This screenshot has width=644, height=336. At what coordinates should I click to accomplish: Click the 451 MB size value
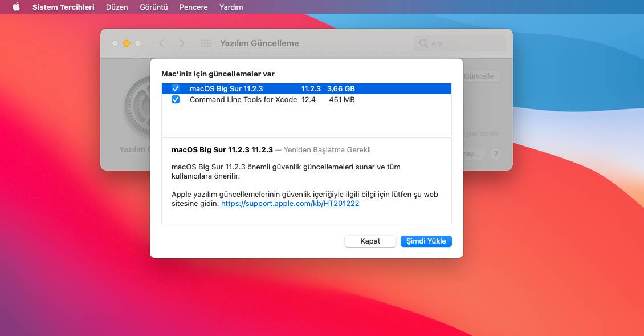pos(342,99)
